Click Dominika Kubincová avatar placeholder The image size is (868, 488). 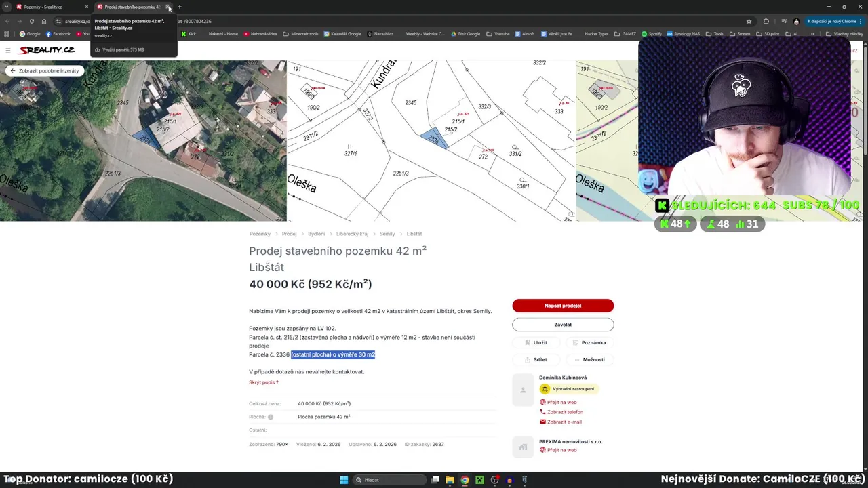pyautogui.click(x=523, y=390)
